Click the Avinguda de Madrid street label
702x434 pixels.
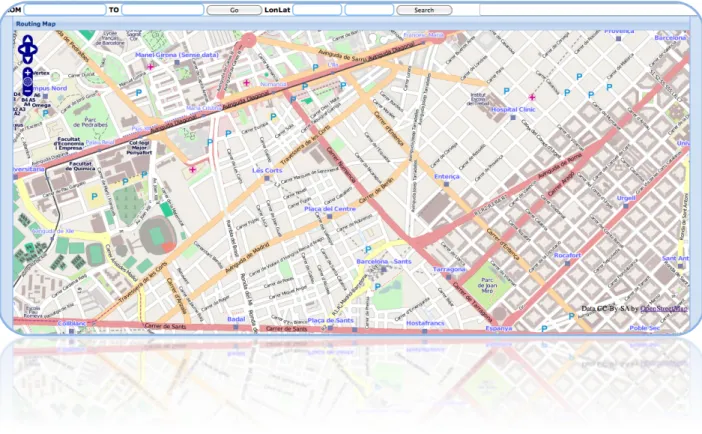pos(247,257)
